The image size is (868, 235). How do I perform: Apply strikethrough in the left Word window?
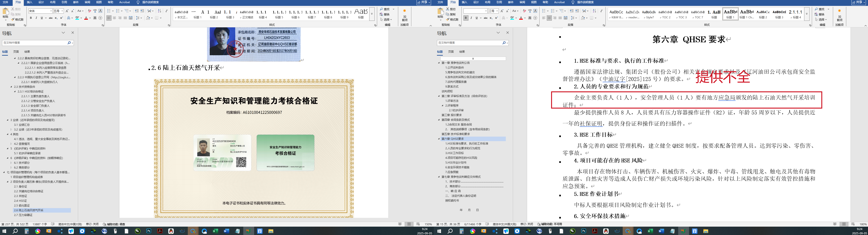(x=51, y=18)
